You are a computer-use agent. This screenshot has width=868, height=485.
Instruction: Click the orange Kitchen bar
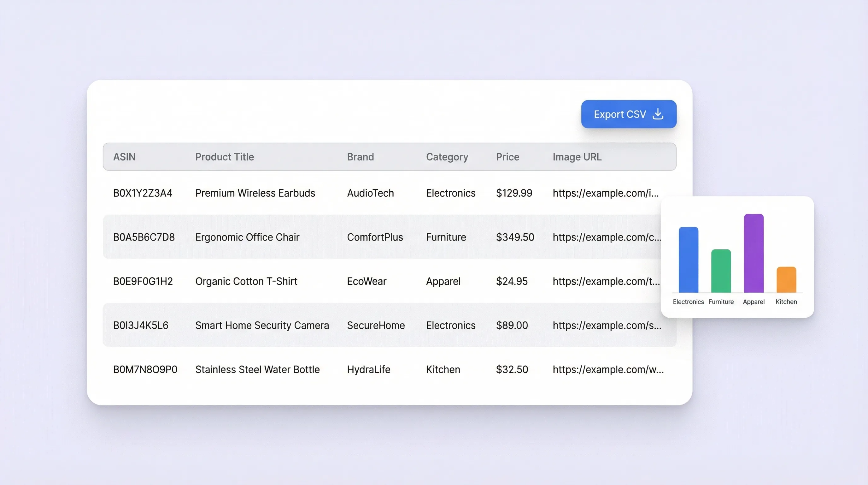coord(786,279)
